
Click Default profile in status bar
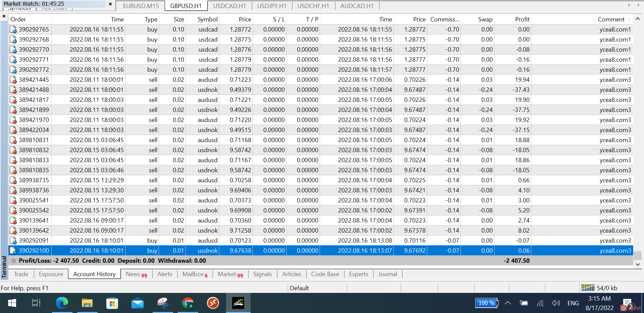(299, 288)
